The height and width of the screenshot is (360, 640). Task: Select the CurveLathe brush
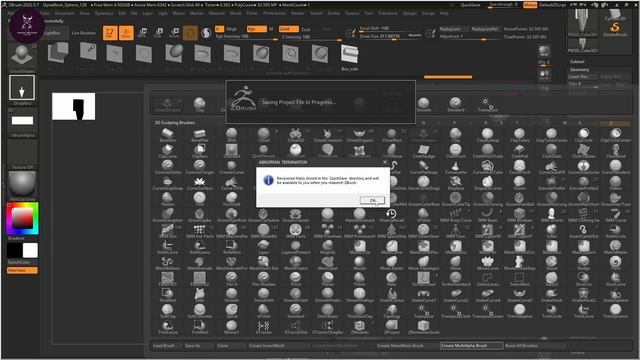[x=456, y=167]
